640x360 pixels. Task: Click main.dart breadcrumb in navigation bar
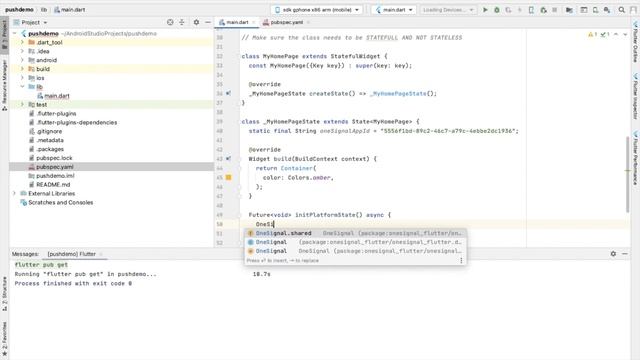69,10
